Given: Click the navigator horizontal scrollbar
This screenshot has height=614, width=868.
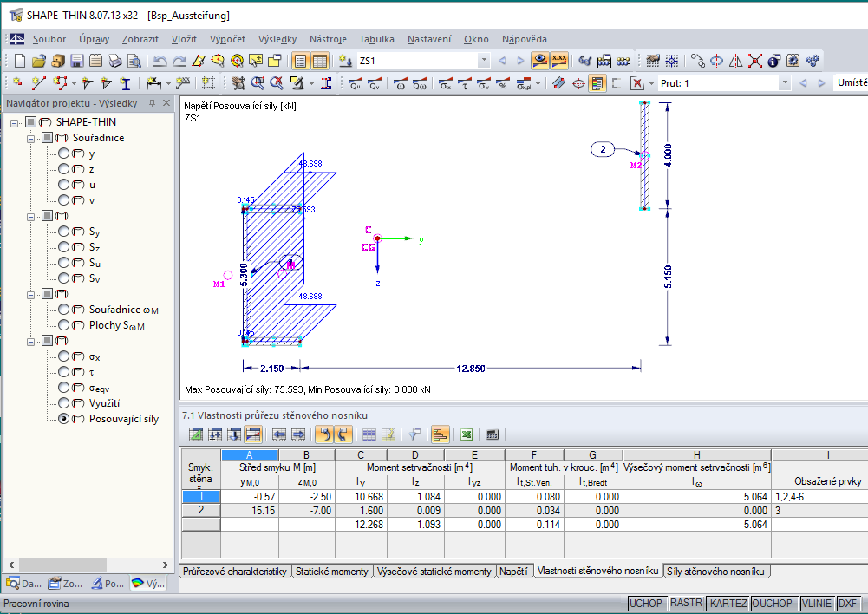Looking at the screenshot, I should (88, 565).
